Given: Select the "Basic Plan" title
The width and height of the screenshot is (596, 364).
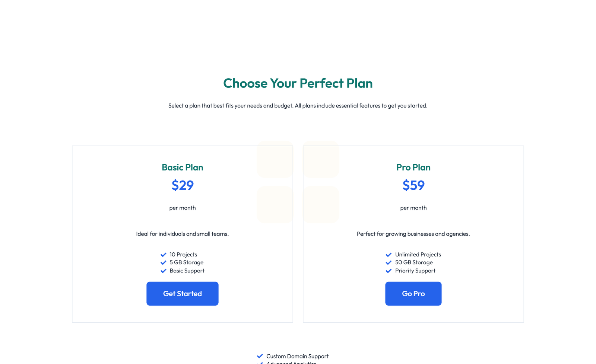Looking at the screenshot, I should pos(182,167).
